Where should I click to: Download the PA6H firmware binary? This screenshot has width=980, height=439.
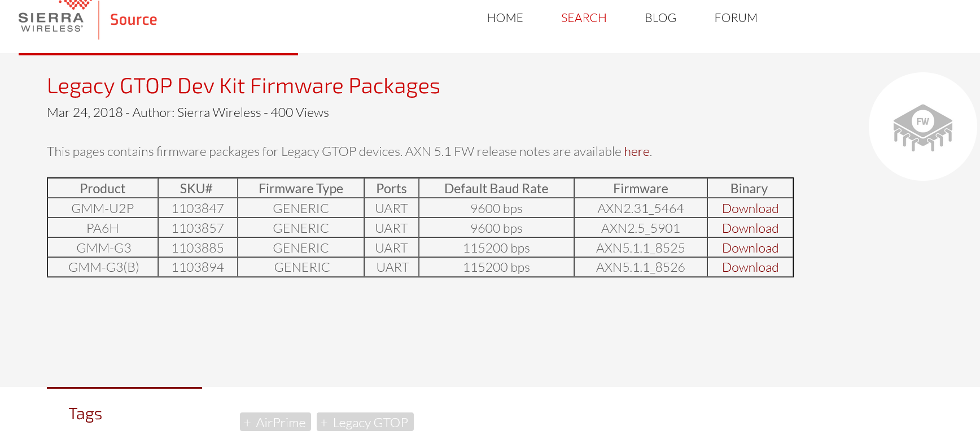(750, 228)
